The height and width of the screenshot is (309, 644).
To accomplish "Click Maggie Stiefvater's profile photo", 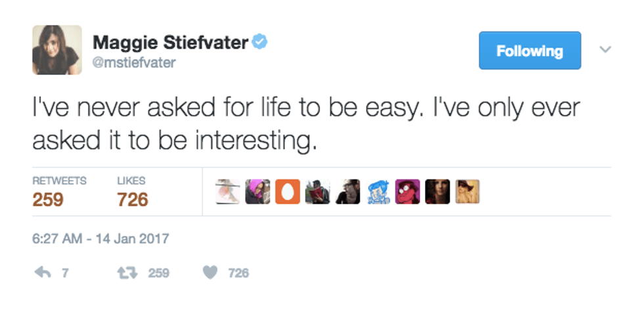I will coord(57,50).
